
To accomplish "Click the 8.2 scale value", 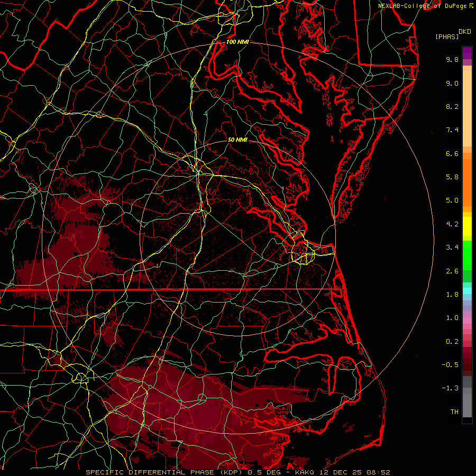I will point(452,106).
